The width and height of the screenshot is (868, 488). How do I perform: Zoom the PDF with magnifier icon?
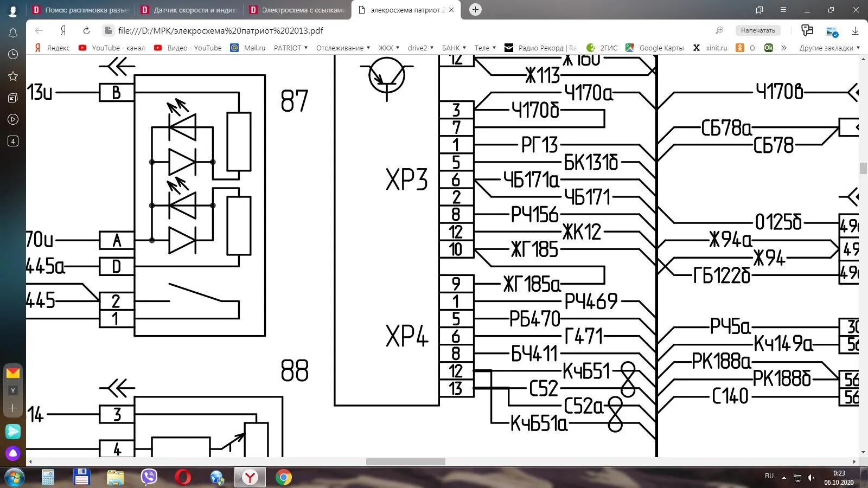pos(719,30)
